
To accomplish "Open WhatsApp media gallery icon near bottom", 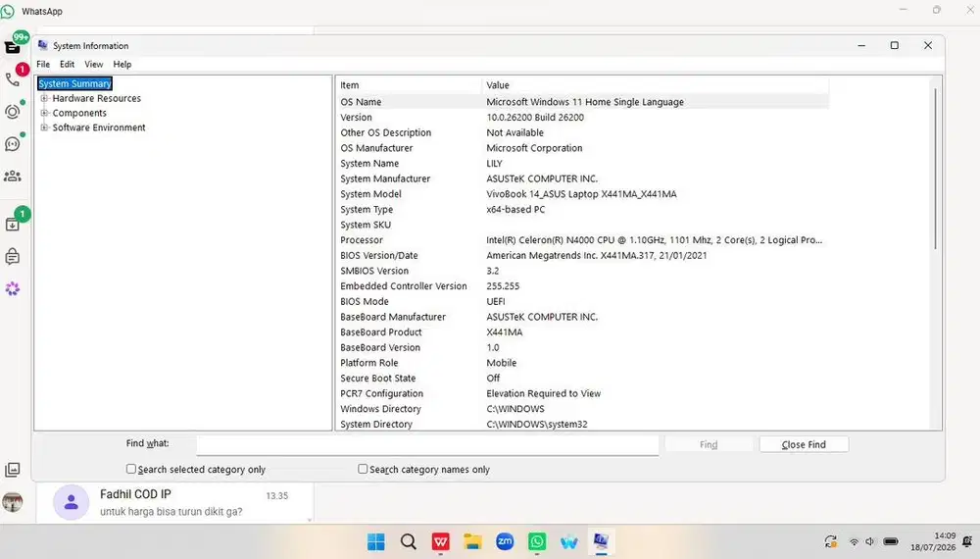I will 13,470.
